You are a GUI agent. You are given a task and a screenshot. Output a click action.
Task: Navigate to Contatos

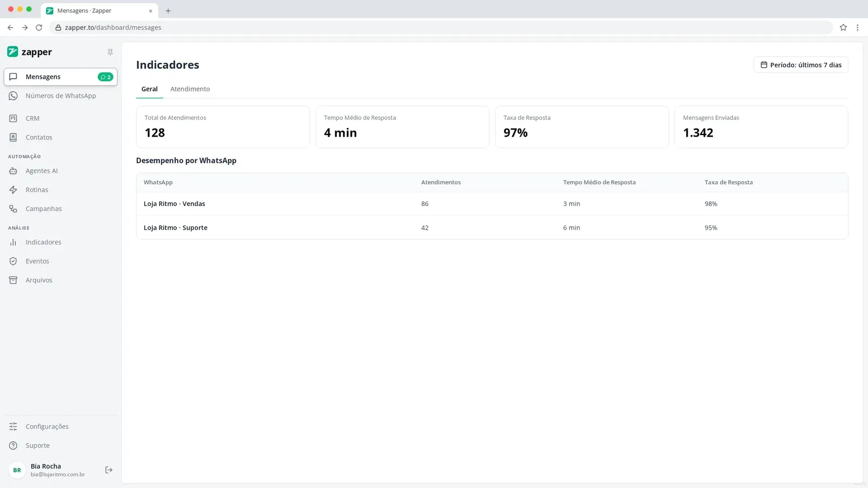tap(61, 138)
